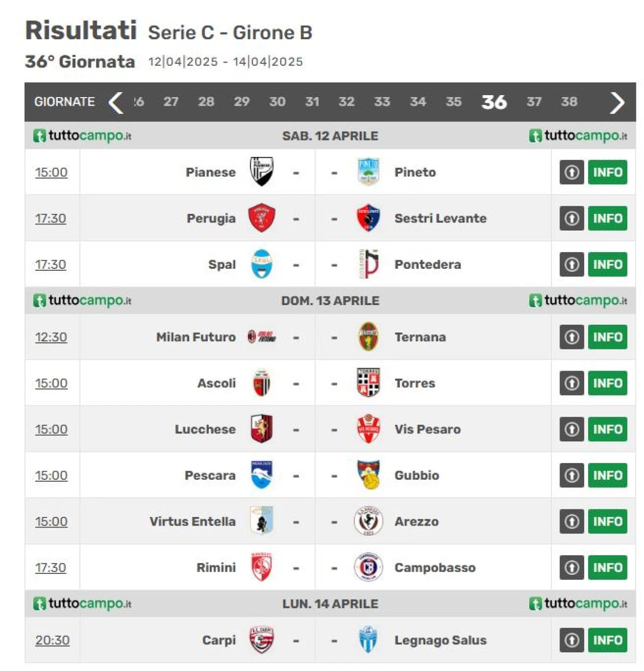The height and width of the screenshot is (671, 644).
Task: Switch to giornata 30
Action: [x=277, y=102]
